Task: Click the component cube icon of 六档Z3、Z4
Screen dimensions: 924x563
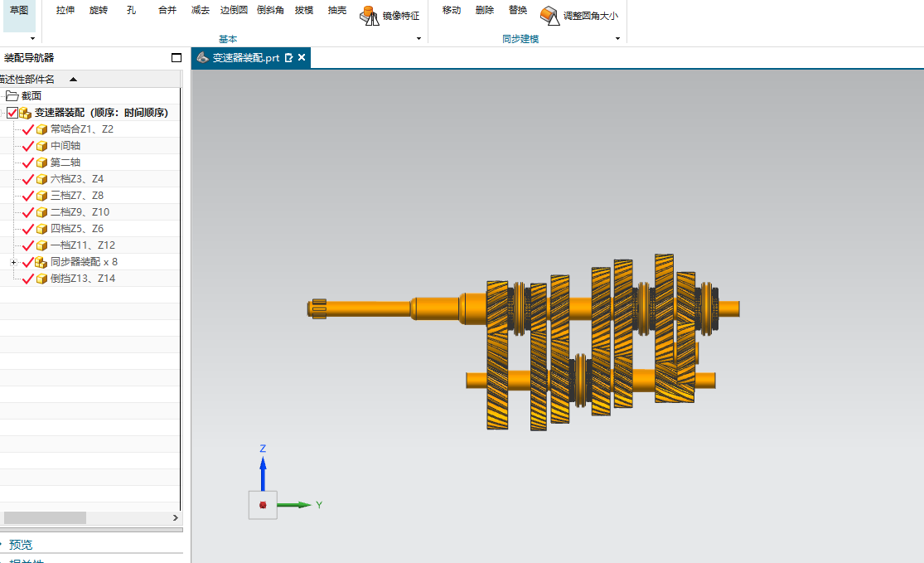Action: coord(41,178)
